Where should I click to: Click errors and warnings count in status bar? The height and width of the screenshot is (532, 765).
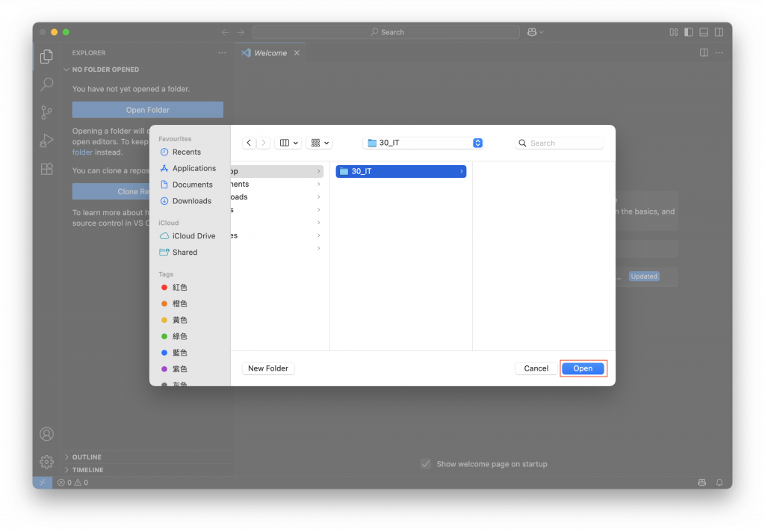(72, 482)
